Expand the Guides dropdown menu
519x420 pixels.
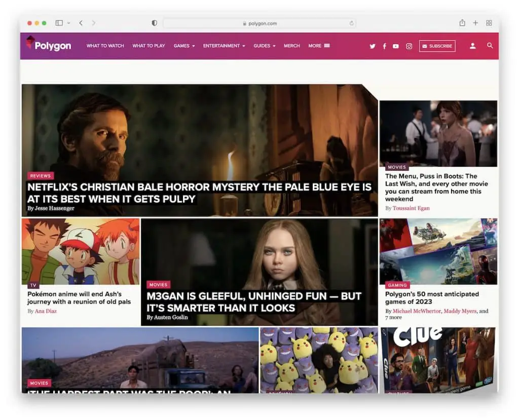265,46
